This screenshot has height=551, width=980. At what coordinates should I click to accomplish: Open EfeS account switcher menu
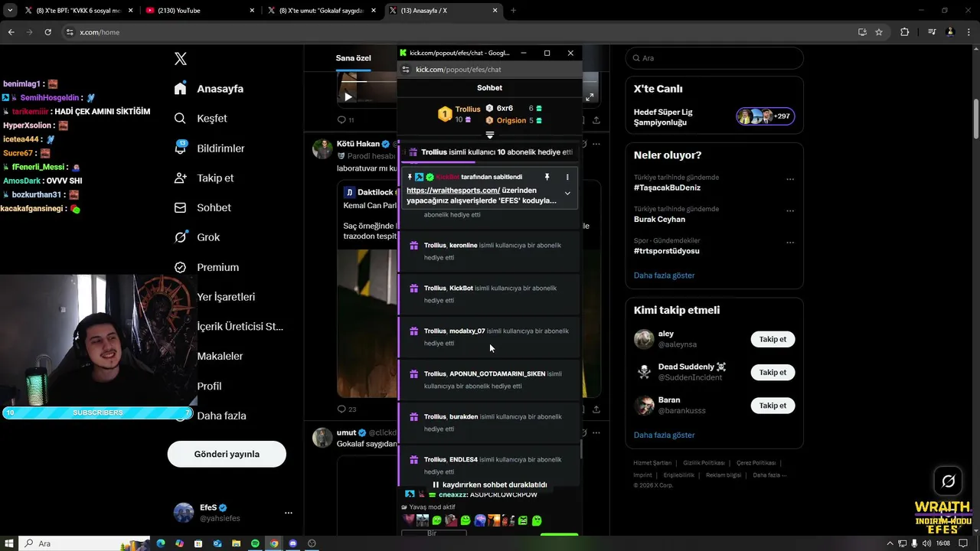(233, 513)
